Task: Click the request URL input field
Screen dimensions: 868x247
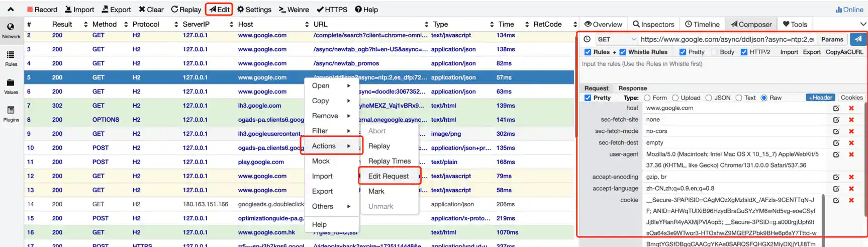Action: (727, 39)
